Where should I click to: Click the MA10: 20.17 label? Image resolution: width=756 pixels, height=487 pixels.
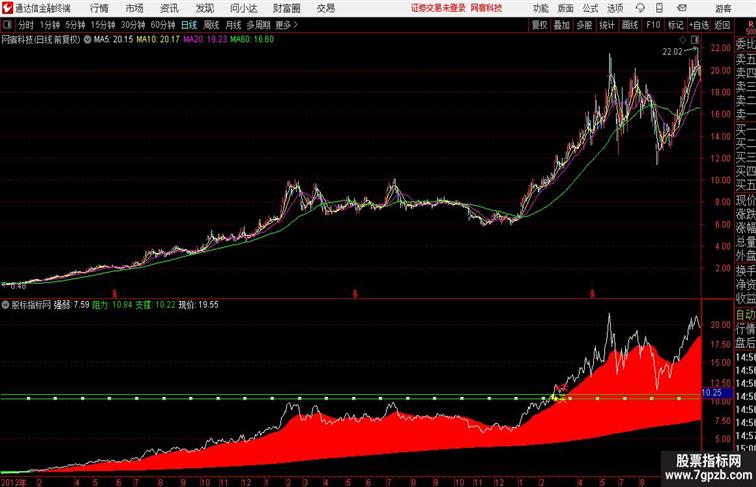coord(158,40)
